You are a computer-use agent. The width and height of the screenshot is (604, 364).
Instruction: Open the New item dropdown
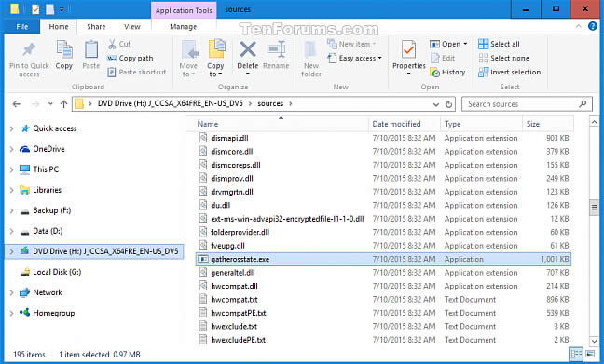click(x=351, y=44)
